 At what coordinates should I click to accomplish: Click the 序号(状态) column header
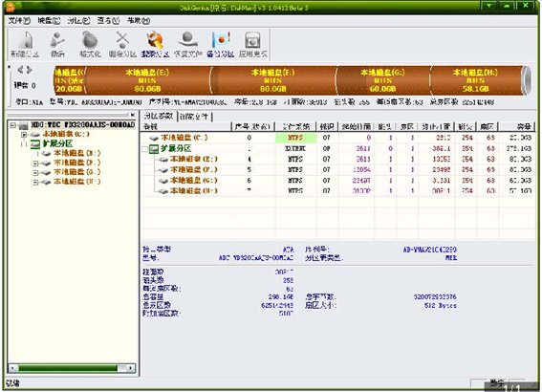click(253, 127)
